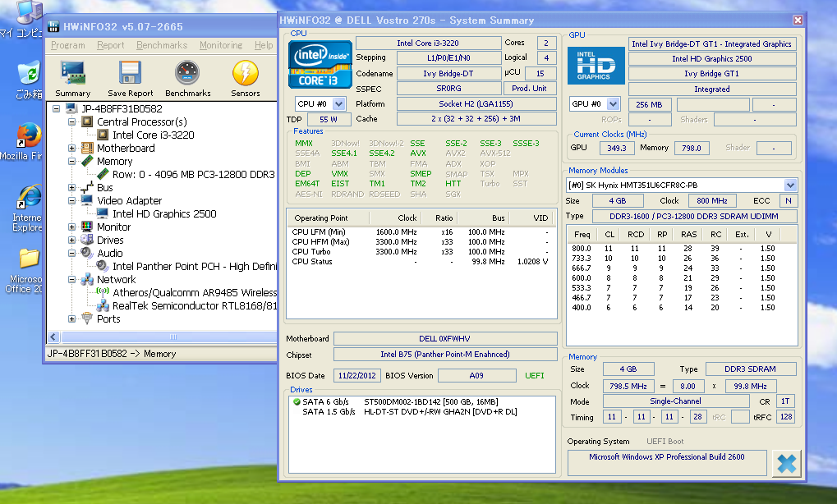Collapse the Memory node
837x504 pixels.
(71, 161)
